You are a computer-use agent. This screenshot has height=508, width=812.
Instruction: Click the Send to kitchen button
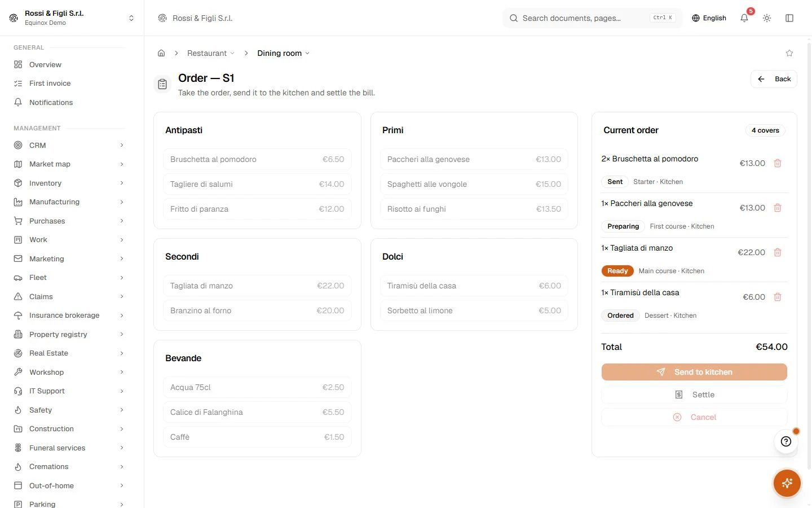(694, 372)
